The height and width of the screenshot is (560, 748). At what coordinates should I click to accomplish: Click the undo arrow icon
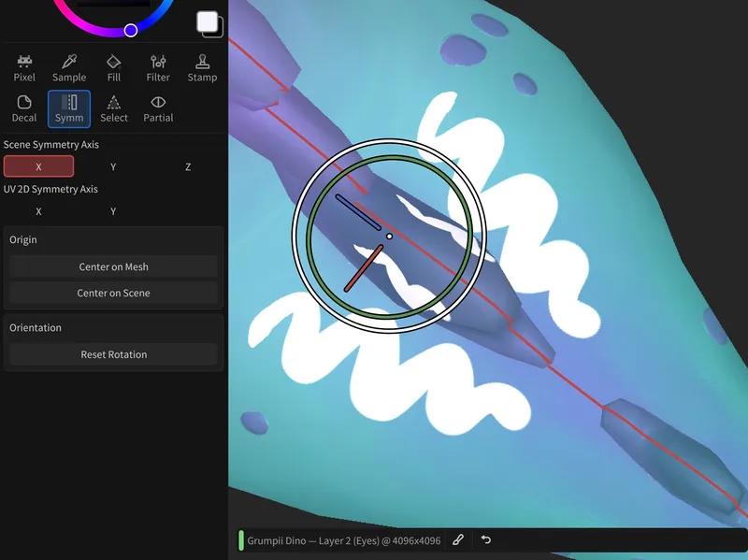coord(486,540)
